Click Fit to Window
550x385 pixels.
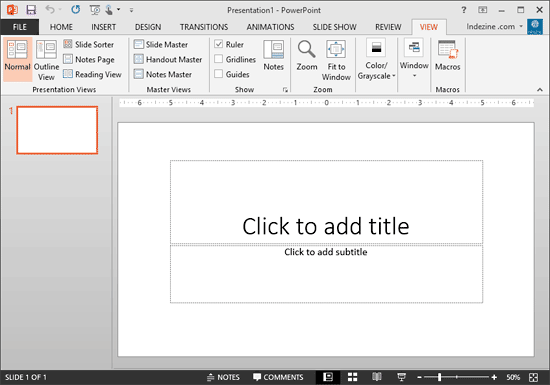tap(336, 60)
